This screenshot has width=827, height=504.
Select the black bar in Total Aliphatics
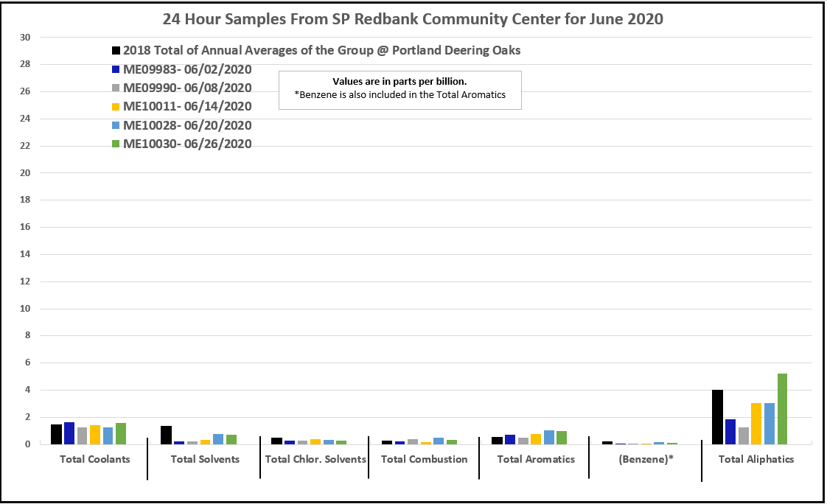[717, 417]
